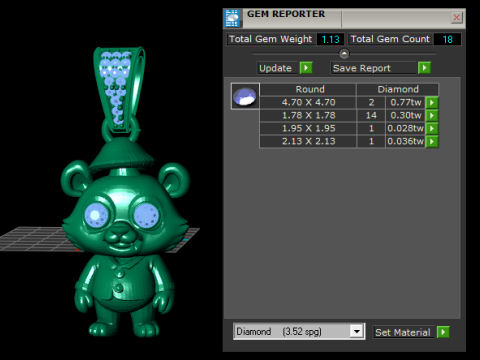Click green arrow for 0.30tw row
Screen dimensions: 480x360
432,115
